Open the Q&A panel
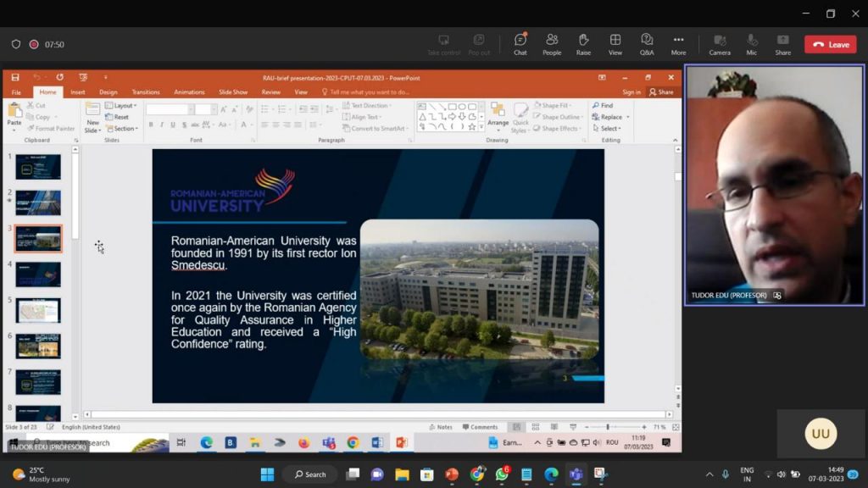The height and width of the screenshot is (488, 868). coord(647,44)
